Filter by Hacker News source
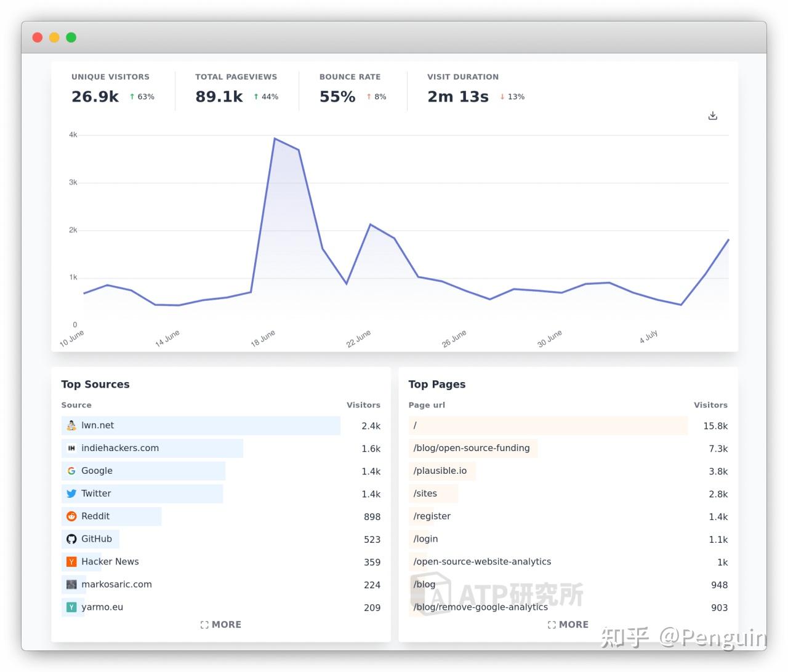The width and height of the screenshot is (788, 672). click(221, 562)
